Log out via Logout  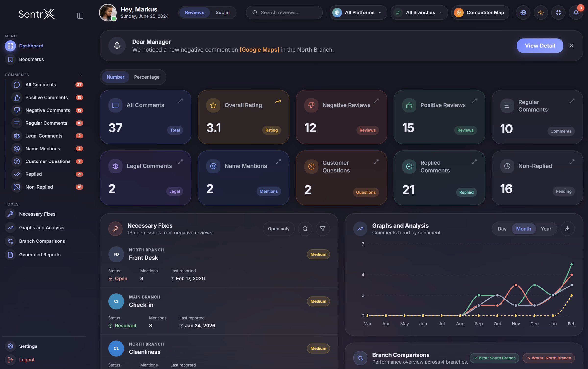(26, 360)
